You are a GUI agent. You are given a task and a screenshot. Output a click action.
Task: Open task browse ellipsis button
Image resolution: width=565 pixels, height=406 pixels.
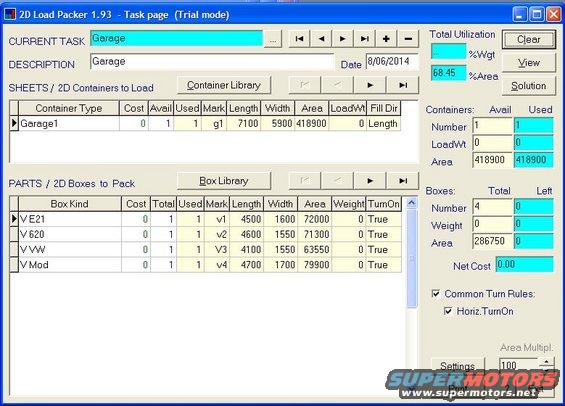[273, 39]
